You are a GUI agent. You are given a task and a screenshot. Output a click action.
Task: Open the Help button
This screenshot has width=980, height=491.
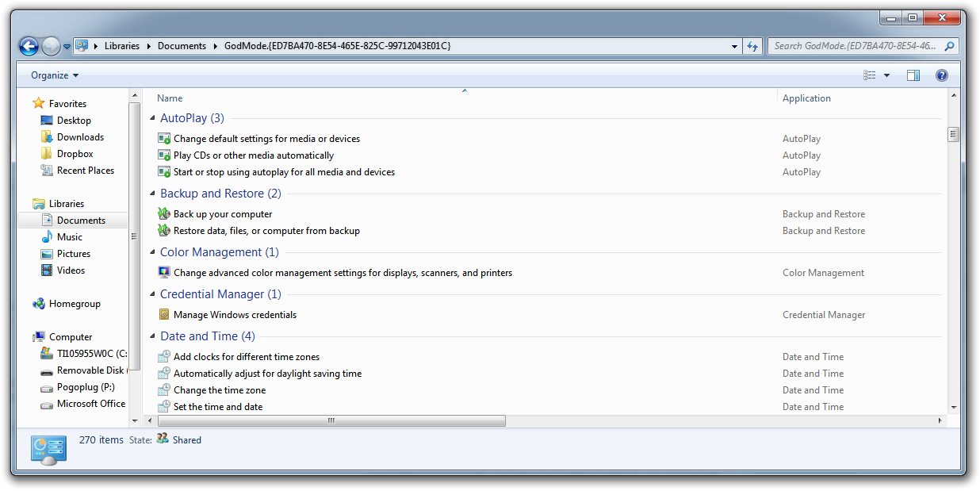pyautogui.click(x=942, y=75)
